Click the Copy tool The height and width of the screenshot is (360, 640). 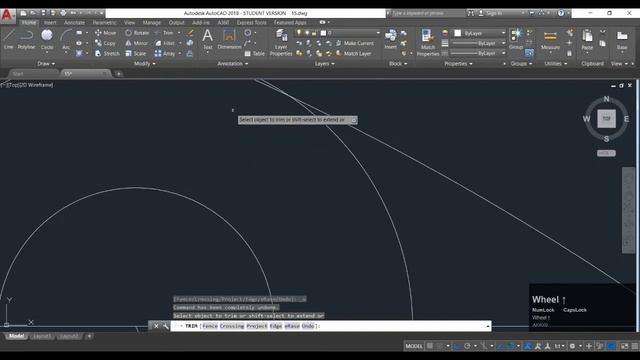point(105,43)
